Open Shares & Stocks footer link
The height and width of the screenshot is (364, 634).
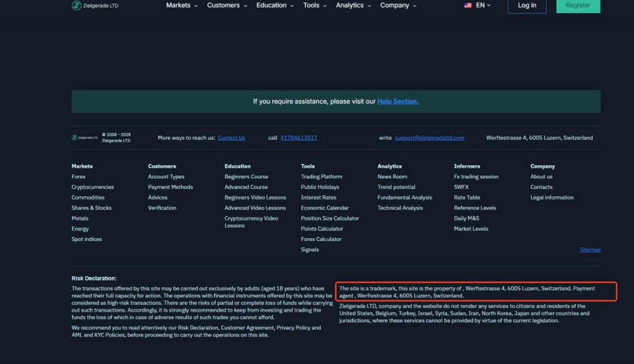tap(92, 208)
